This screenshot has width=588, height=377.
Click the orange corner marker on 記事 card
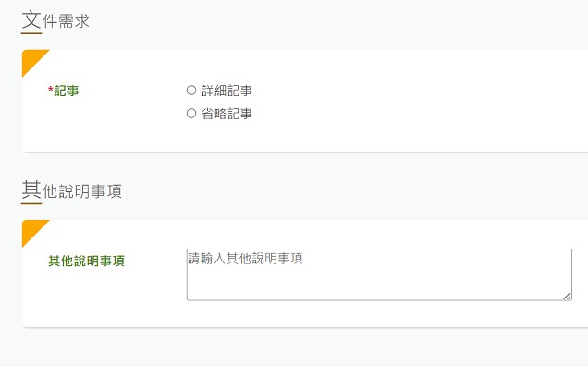(31, 58)
